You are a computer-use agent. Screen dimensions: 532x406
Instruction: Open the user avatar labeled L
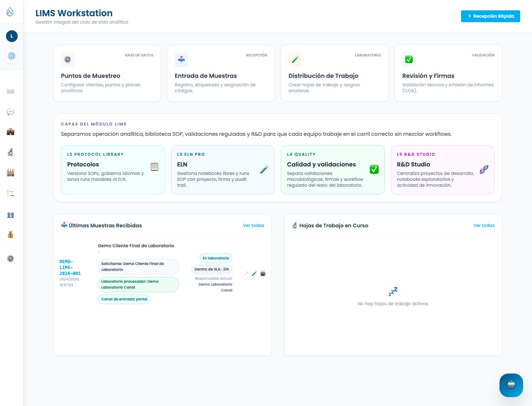point(11,36)
